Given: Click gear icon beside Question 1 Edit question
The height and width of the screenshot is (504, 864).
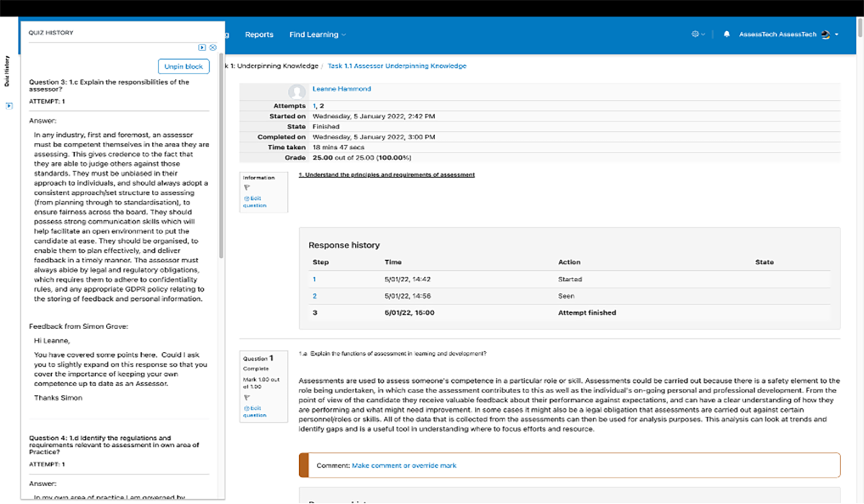Looking at the screenshot, I should click(247, 408).
